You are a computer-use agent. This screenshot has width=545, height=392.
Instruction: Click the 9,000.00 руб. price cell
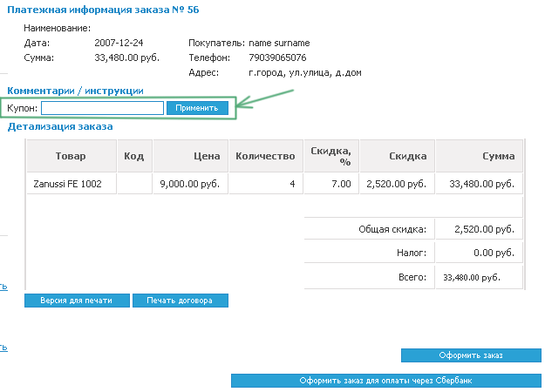click(x=190, y=184)
